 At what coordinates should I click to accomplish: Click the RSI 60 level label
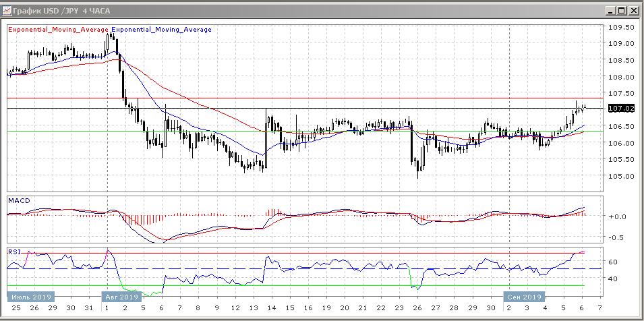coord(614,262)
